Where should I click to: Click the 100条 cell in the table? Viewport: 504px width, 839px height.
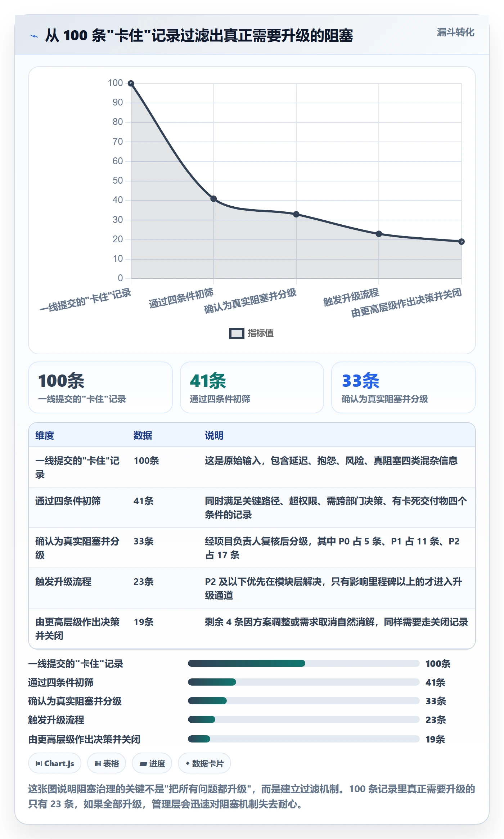pos(147,461)
